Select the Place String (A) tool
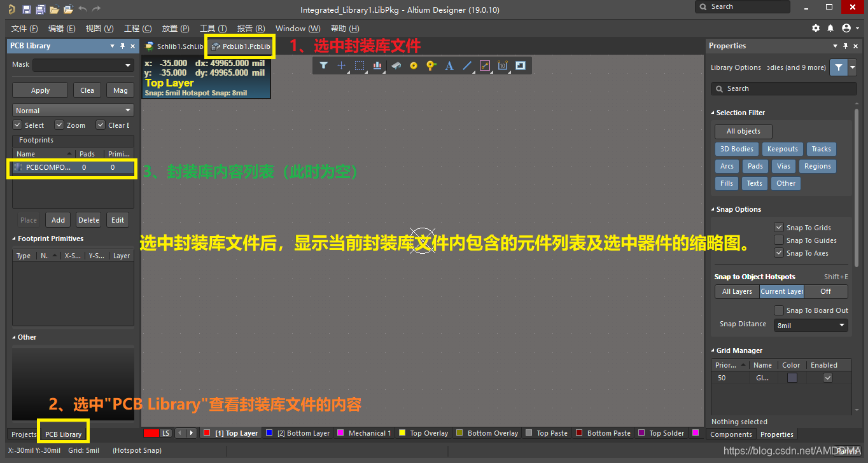This screenshot has height=463, width=868. [449, 66]
